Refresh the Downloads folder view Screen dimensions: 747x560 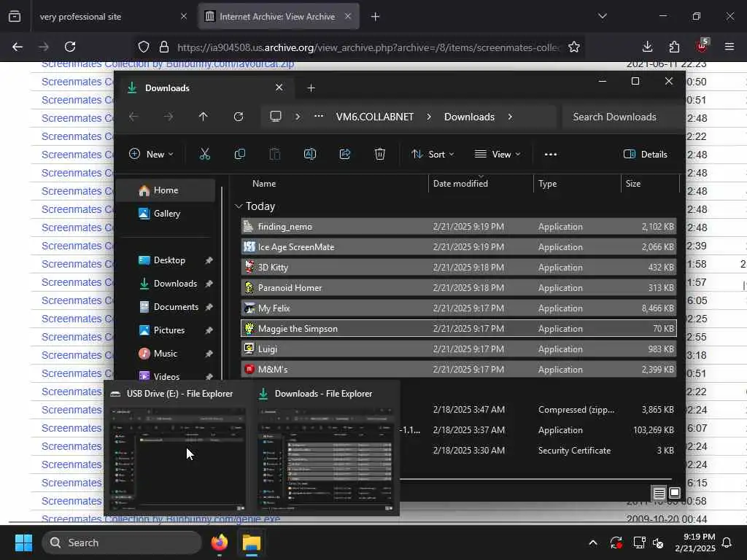[x=239, y=117]
